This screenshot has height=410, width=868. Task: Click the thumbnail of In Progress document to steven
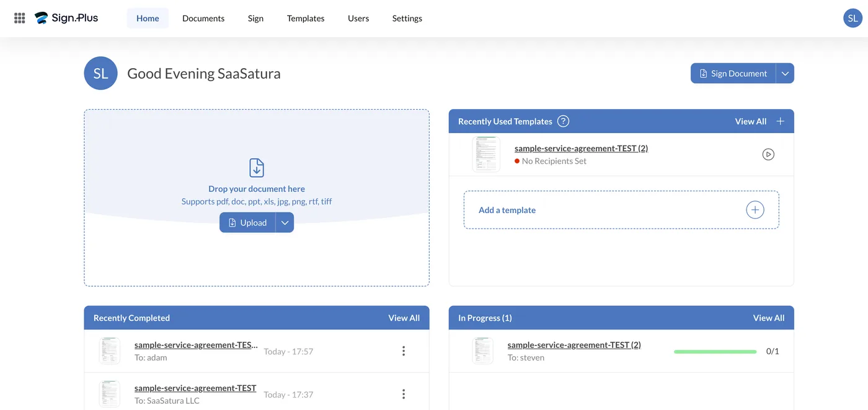(x=482, y=351)
